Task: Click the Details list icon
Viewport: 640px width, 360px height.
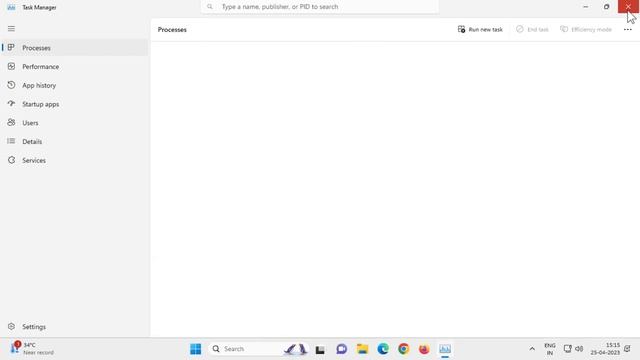Action: [11, 141]
